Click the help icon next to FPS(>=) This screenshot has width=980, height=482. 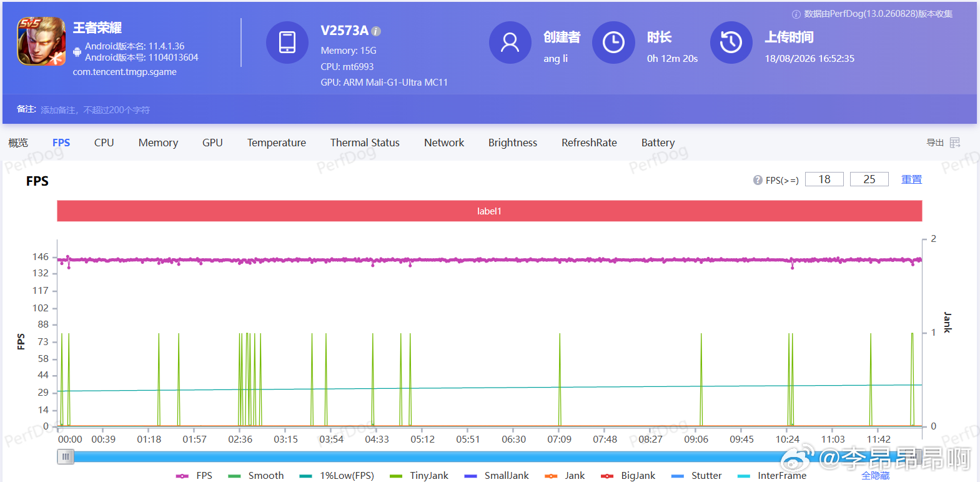click(x=758, y=180)
